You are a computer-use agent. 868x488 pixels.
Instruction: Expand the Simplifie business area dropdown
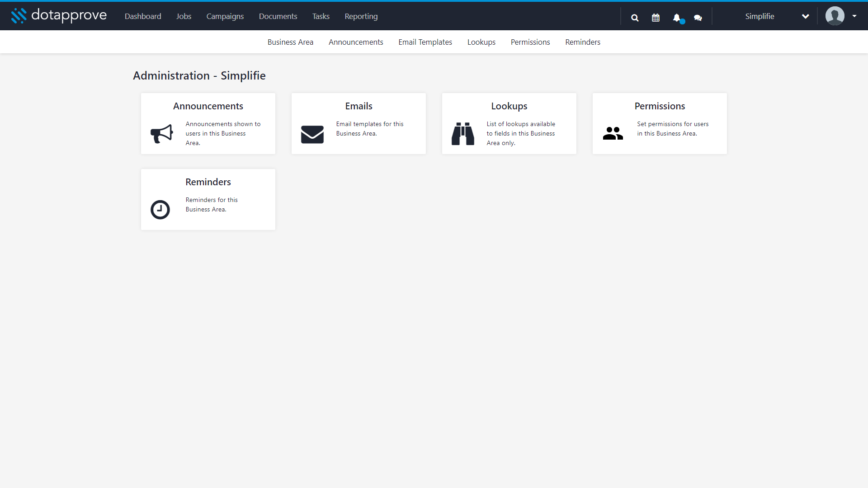click(805, 16)
